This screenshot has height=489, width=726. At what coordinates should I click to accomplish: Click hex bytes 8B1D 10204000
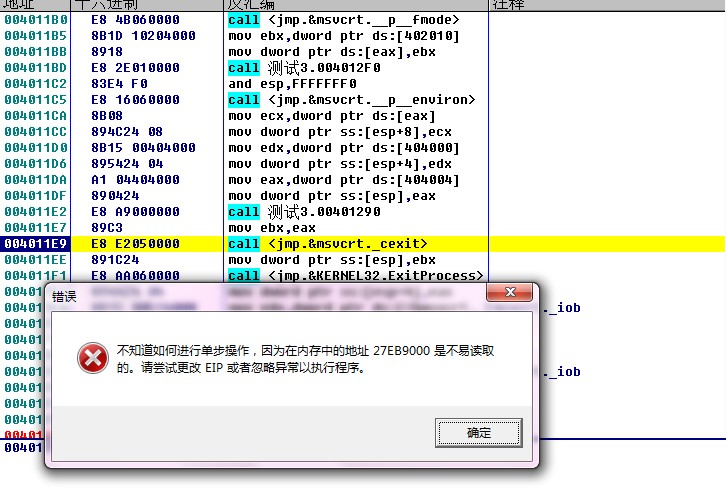coord(143,36)
